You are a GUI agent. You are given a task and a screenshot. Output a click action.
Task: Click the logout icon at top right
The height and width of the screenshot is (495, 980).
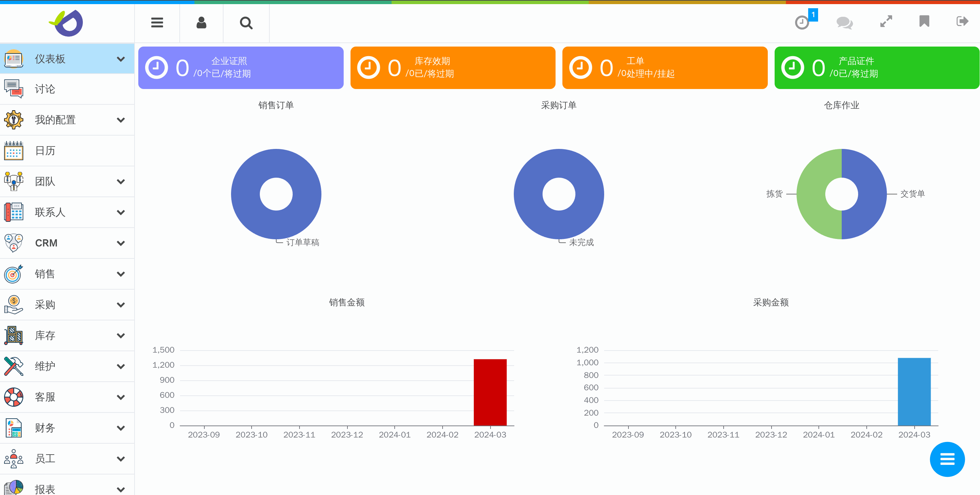click(x=962, y=21)
